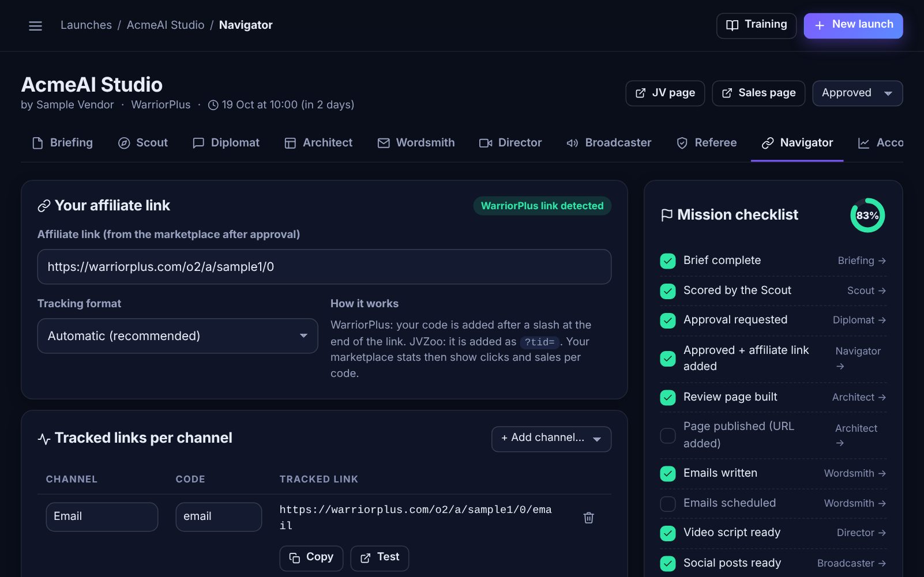Click the compass icon of Scout tab
This screenshot has height=577, width=924.
point(124,143)
